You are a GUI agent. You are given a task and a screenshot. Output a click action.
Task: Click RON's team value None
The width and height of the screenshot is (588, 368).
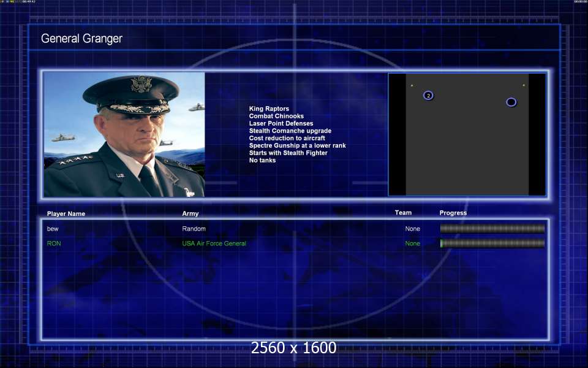coord(412,243)
